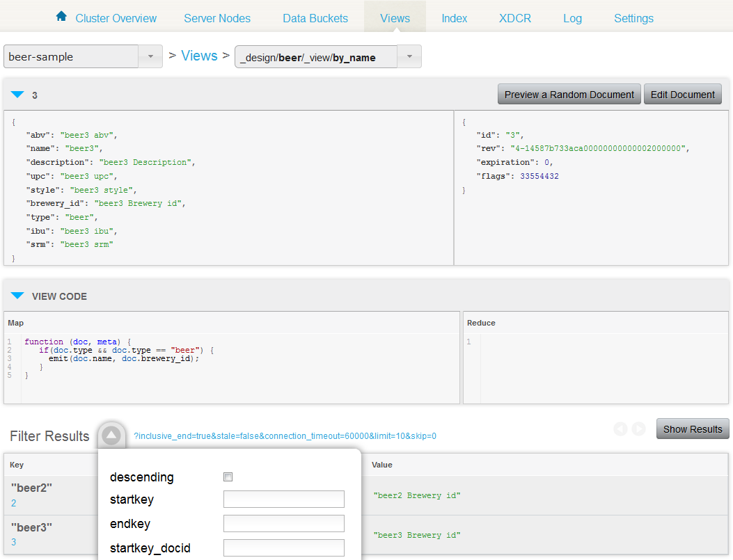733x560 pixels.
Task: Collapse the VIEW CODE section
Action: point(17,296)
